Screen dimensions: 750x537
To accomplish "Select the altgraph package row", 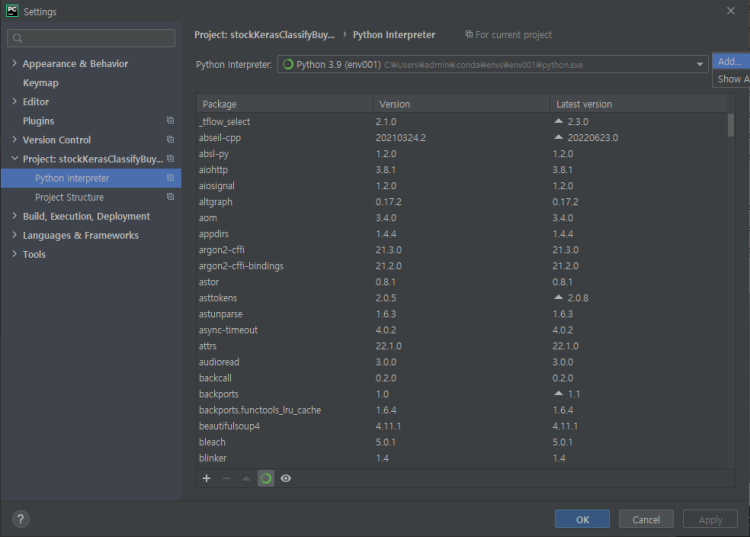I will pyautogui.click(x=462, y=202).
